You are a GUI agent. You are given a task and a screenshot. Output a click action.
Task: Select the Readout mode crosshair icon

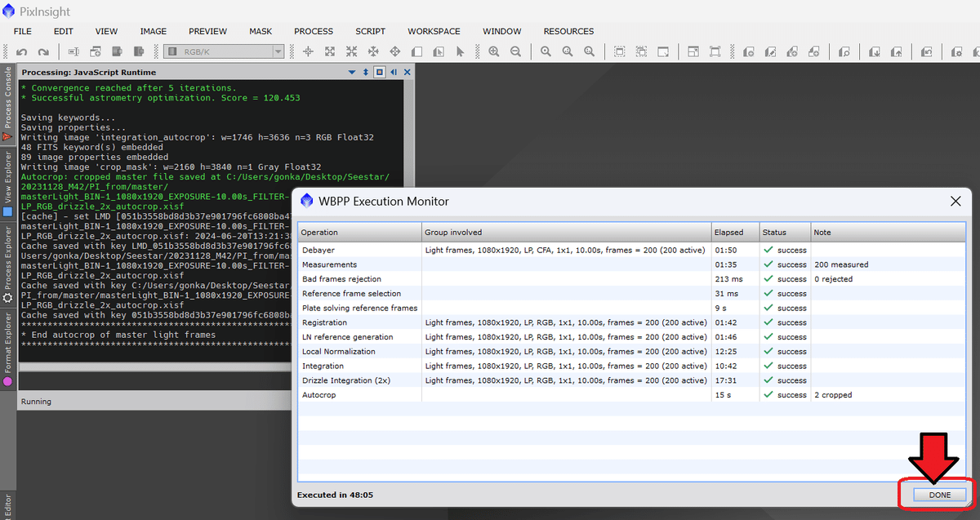point(309,51)
